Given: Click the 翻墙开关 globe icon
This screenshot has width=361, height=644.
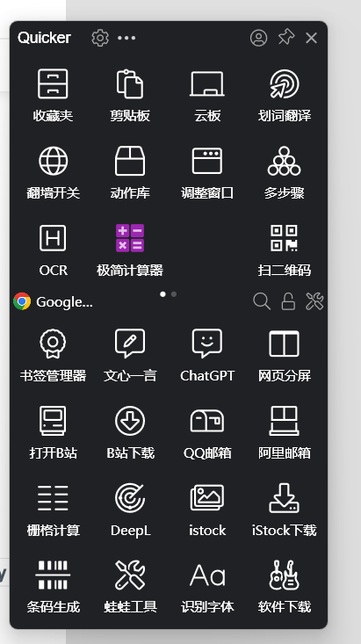Looking at the screenshot, I should [x=53, y=161].
